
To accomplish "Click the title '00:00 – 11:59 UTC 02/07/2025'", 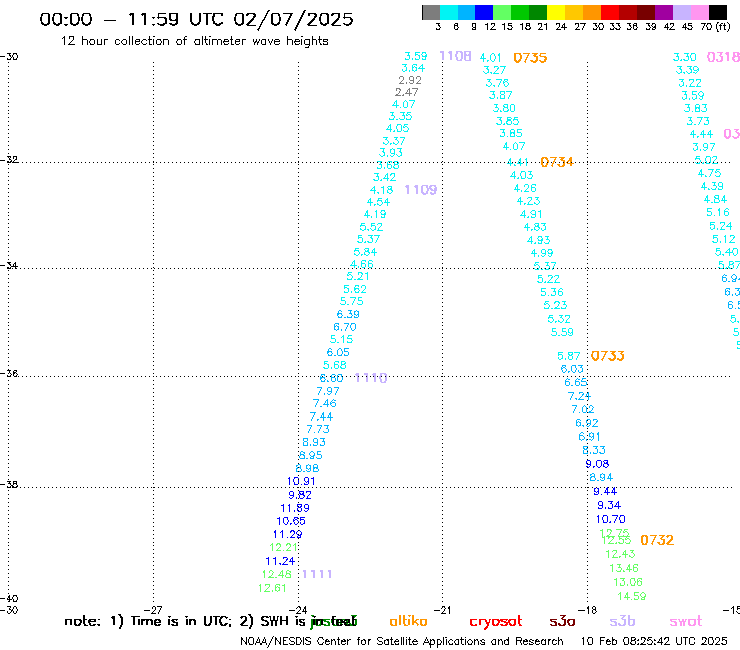I will tap(196, 19).
